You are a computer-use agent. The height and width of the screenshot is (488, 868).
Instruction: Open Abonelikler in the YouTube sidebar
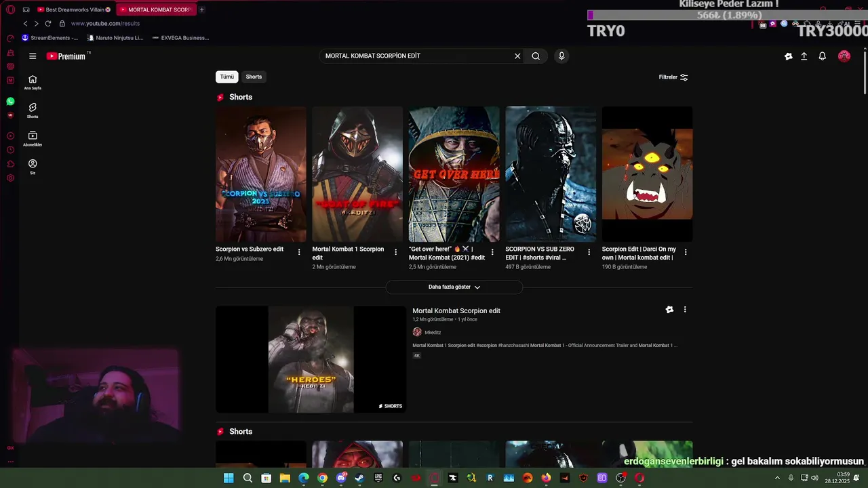pos(33,139)
